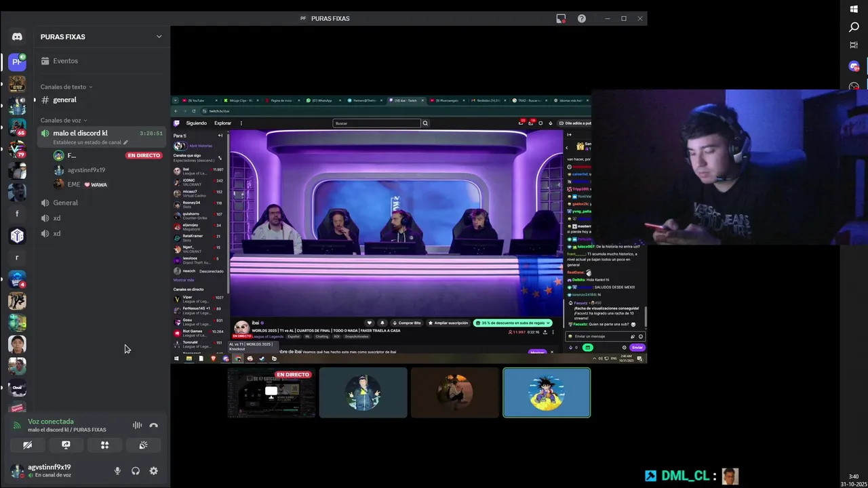Turn on camera video
868x488 pixels.
click(x=27, y=445)
